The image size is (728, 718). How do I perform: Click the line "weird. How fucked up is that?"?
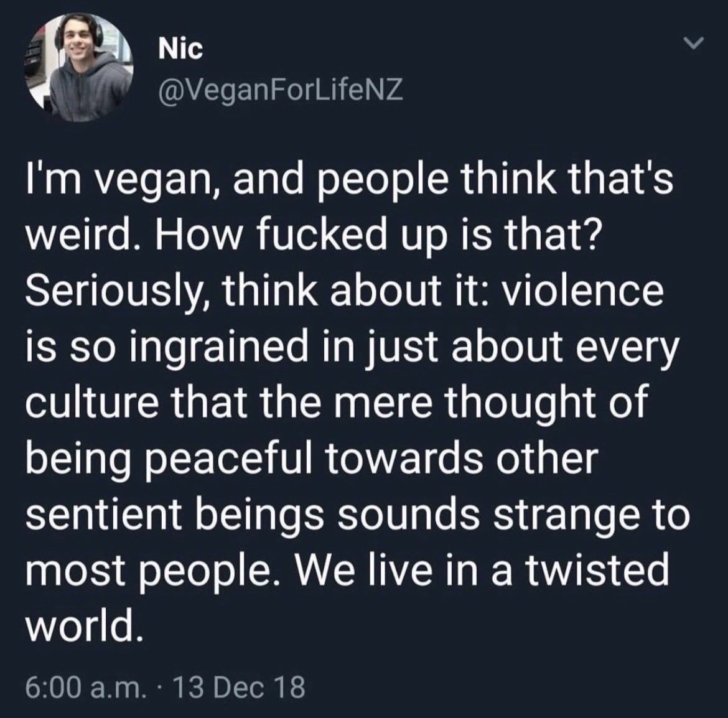tap(310, 235)
